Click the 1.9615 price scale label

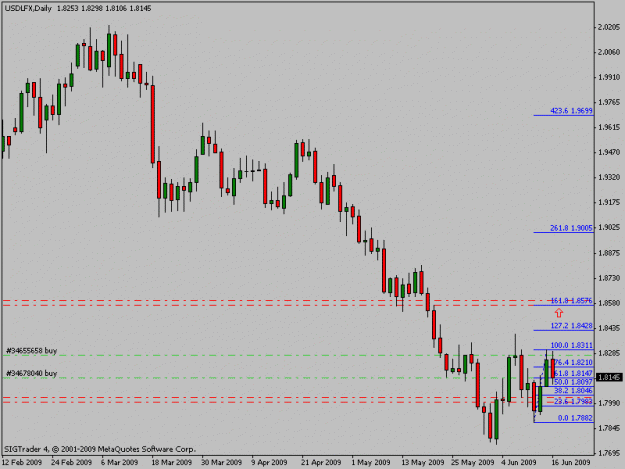[609, 127]
